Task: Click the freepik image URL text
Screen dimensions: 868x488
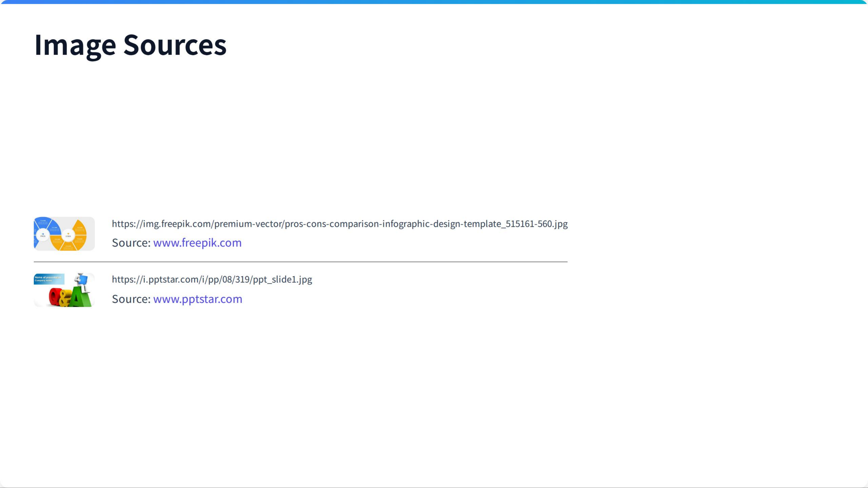Action: 339,224
